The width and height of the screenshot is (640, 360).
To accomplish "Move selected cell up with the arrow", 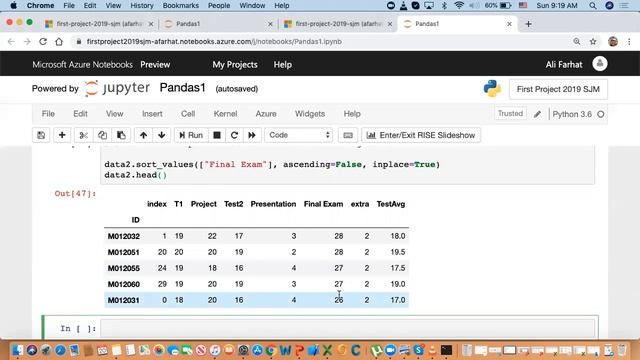I will point(143,135).
